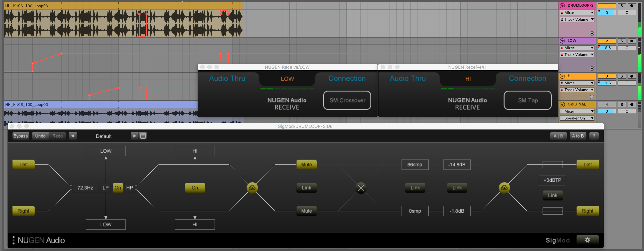This screenshot has width=644, height=251.
Task: Click the Link button below +3dBTP
Action: pyautogui.click(x=553, y=195)
